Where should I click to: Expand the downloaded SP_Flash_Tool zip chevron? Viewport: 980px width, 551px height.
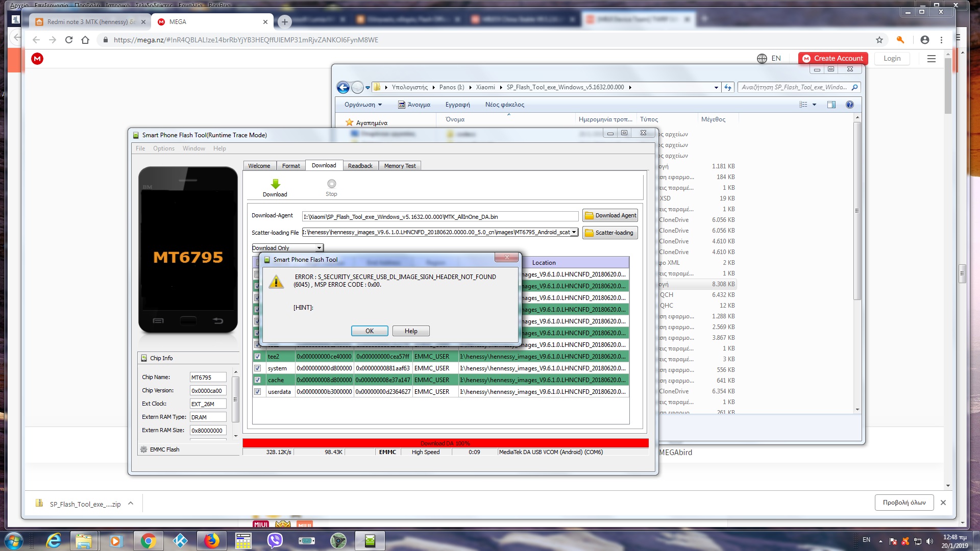[131, 504]
